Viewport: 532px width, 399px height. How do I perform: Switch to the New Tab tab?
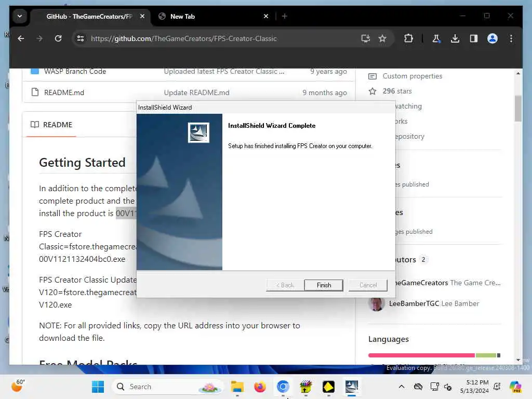pyautogui.click(x=214, y=16)
